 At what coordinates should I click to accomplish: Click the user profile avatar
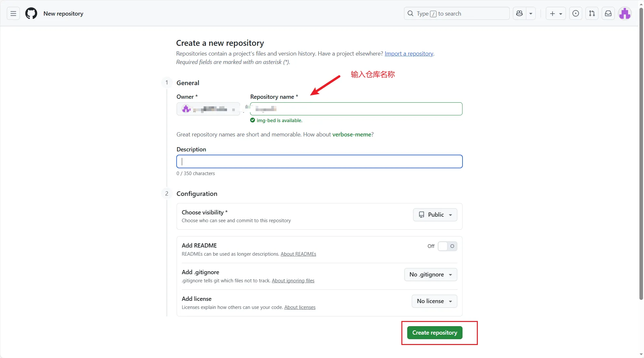[x=624, y=14]
